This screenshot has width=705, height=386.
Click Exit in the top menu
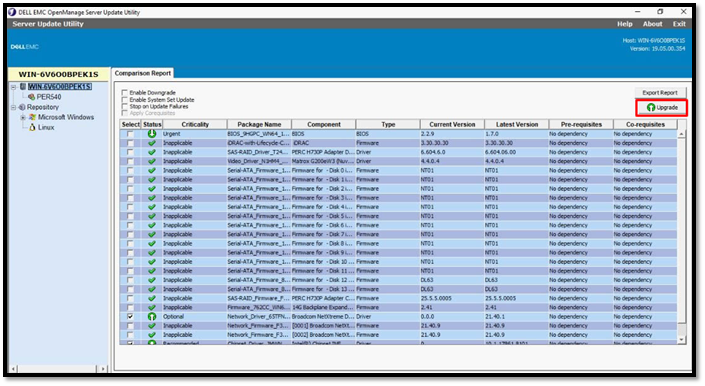679,24
